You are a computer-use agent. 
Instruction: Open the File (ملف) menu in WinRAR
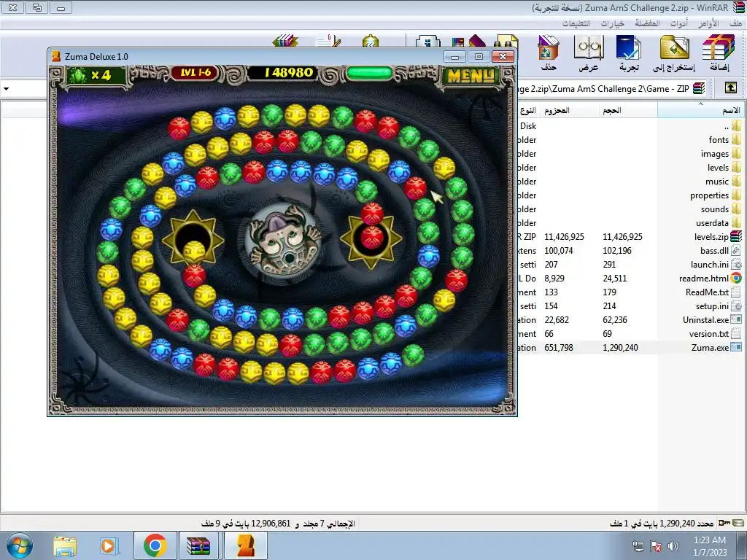(x=735, y=23)
